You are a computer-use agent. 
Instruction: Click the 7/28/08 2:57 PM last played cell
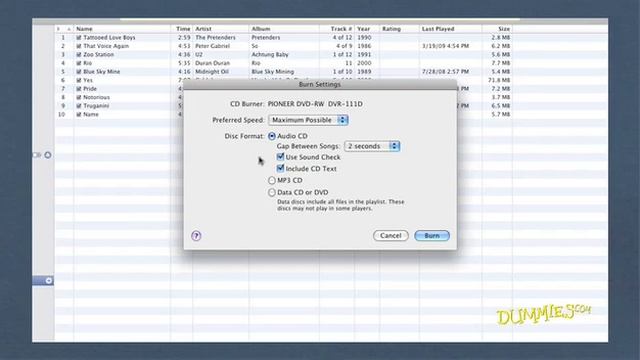click(x=446, y=72)
